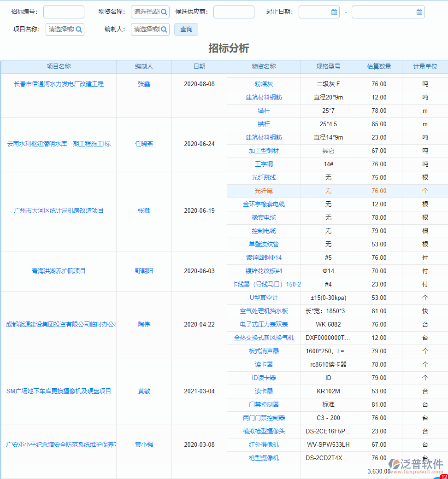This screenshot has width=448, height=479.
Task: Open the end date calendar picker icon
Action: 419,12
